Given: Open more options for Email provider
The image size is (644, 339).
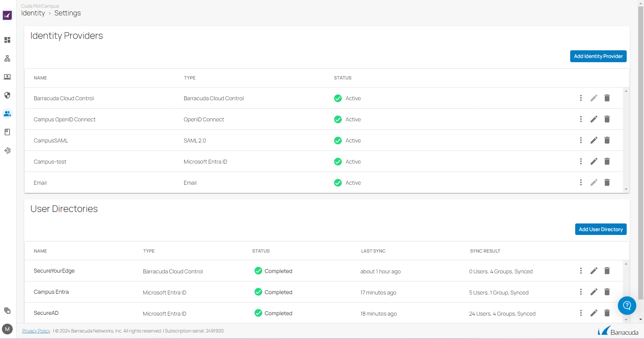Looking at the screenshot, I should pos(581,182).
